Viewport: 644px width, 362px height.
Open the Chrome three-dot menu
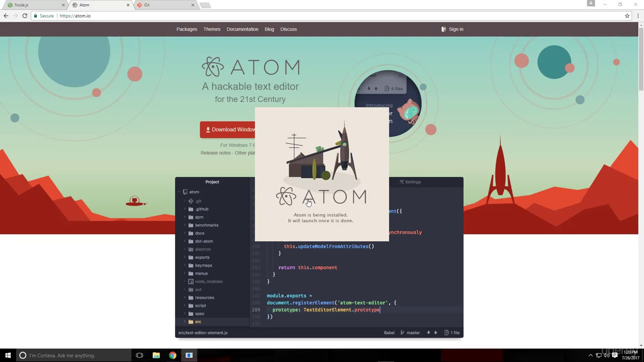point(638,16)
